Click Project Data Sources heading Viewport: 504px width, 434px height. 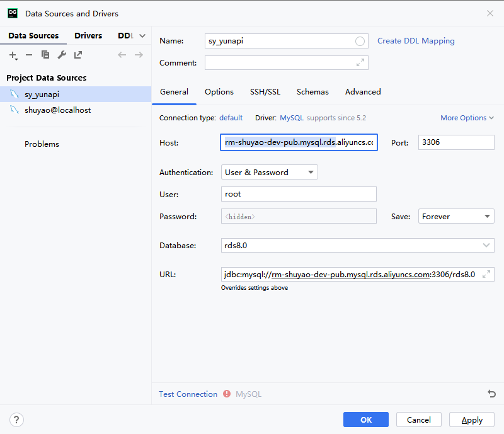46,78
